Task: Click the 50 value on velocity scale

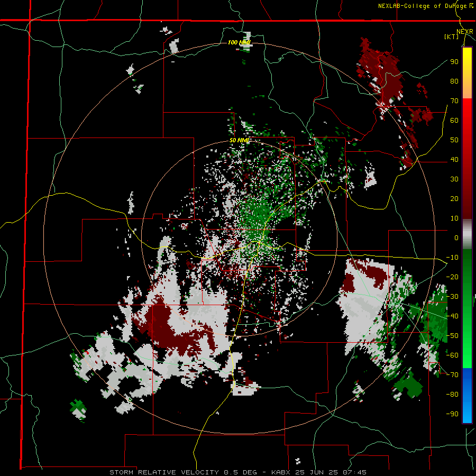Action: [454, 140]
